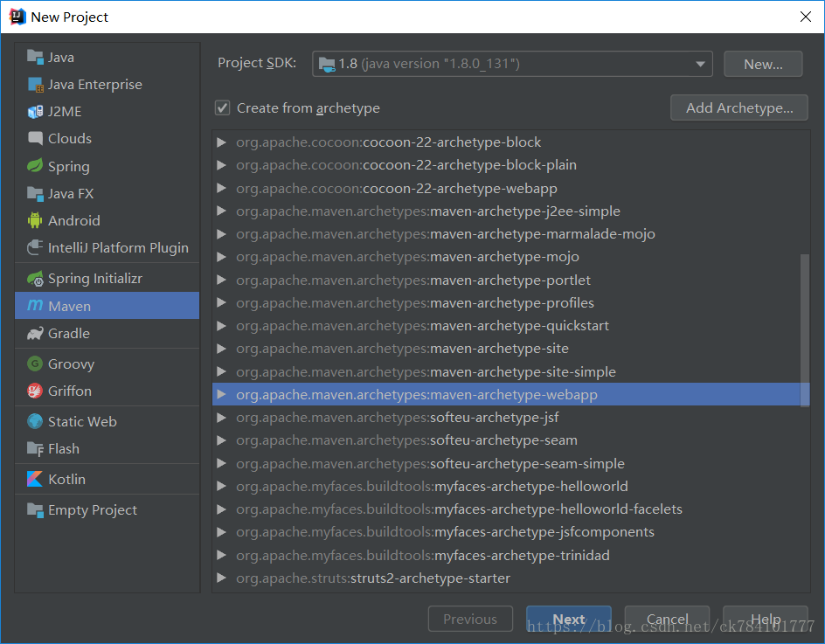Select maven-archetype-site row text
The height and width of the screenshot is (644, 825).
coord(403,349)
